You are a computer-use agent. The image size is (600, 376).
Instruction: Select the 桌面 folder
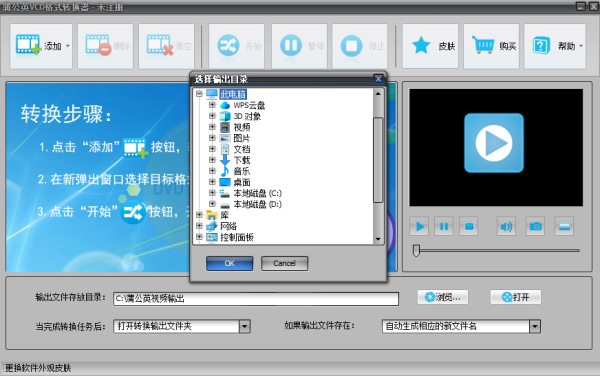pos(242,182)
